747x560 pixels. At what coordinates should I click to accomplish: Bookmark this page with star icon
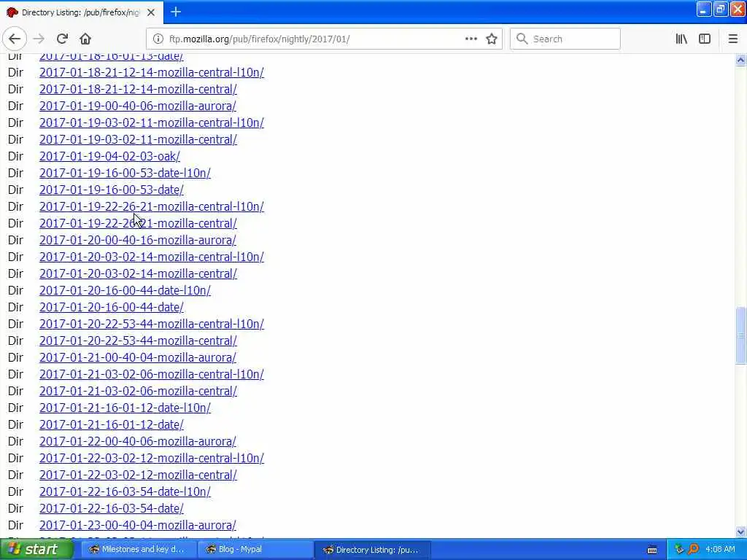click(x=492, y=39)
